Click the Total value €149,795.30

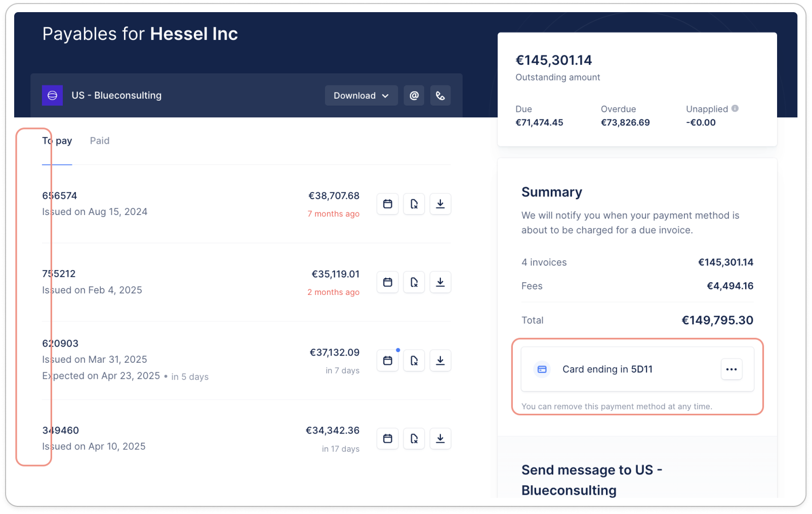coord(717,320)
